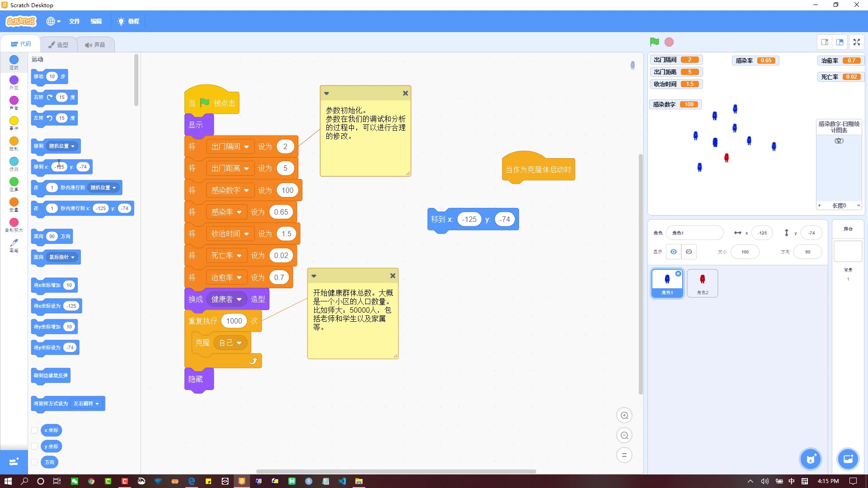Screen dimensions: 868x488
Task: Reset workspace zoom with equals button
Action: [624, 455]
